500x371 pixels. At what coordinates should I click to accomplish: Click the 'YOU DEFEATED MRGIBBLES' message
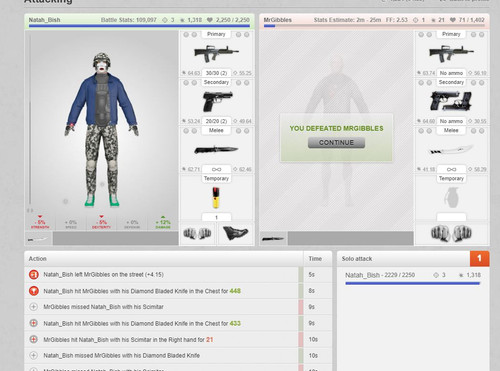pyautogui.click(x=336, y=128)
